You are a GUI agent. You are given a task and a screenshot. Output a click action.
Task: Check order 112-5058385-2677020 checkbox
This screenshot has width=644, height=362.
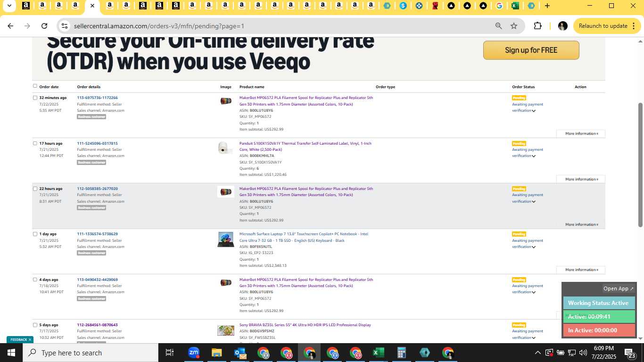tap(35, 189)
